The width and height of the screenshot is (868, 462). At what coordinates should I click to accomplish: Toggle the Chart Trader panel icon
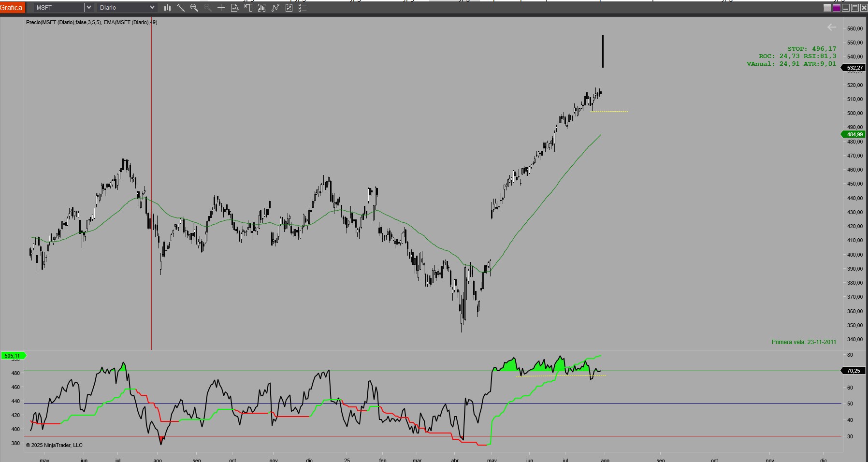click(248, 8)
